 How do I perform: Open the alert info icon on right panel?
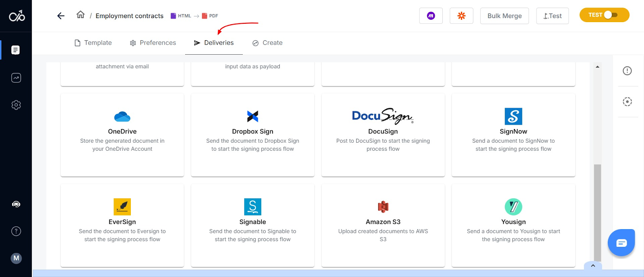(627, 71)
